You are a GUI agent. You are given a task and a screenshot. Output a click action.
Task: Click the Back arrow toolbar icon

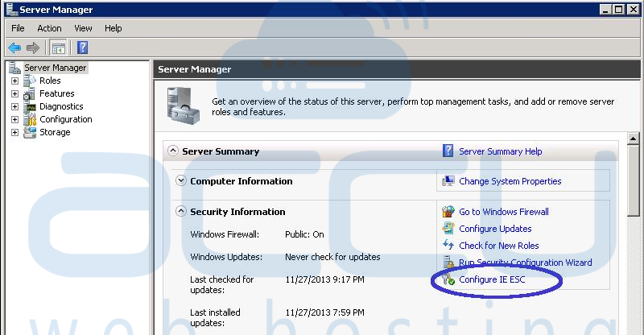[14, 48]
